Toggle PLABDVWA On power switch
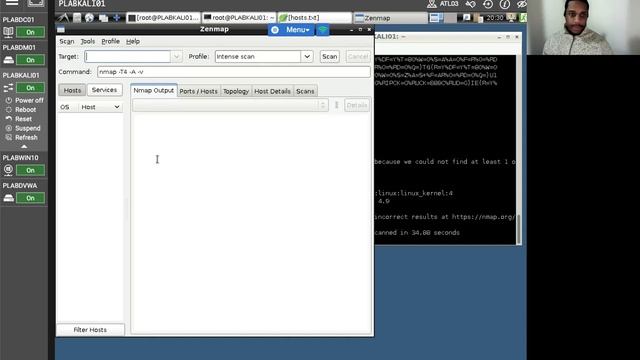Screen dimensions: 640x360 coord(30,198)
